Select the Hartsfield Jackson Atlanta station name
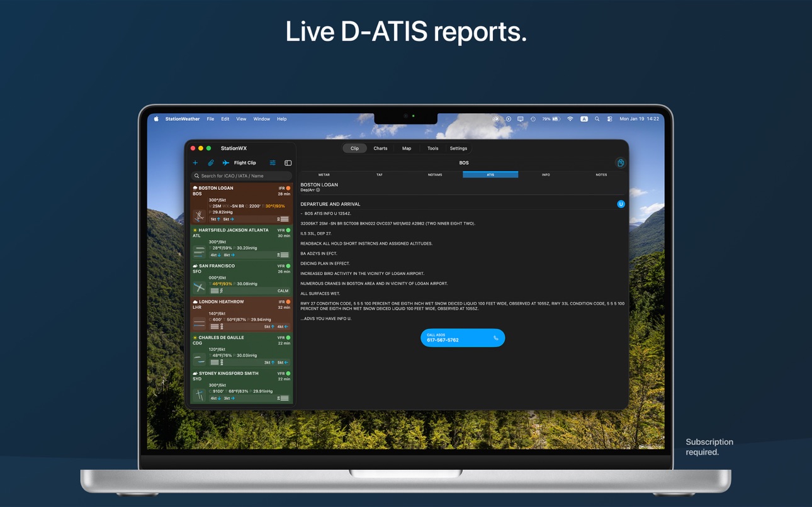Image resolution: width=812 pixels, height=507 pixels. coord(234,230)
